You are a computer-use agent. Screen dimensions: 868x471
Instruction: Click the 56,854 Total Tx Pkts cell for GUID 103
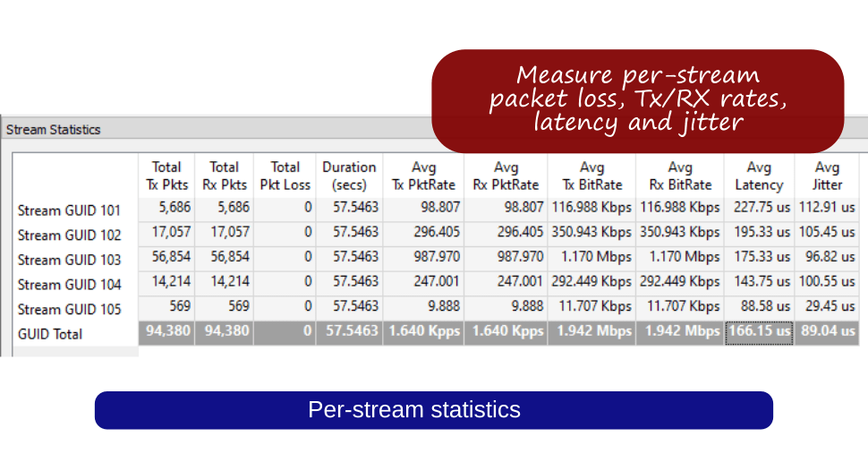click(166, 259)
